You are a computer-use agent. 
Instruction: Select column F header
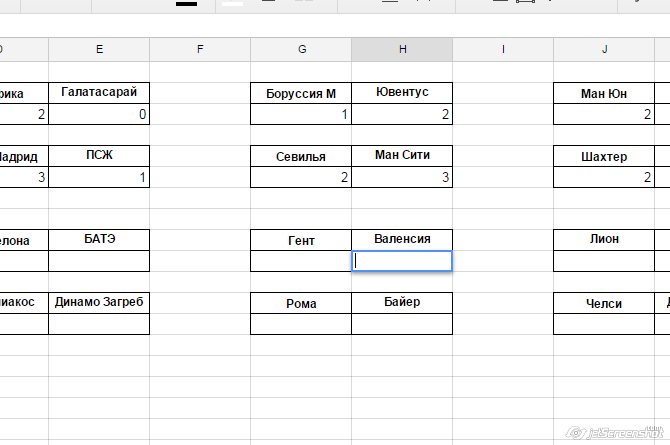click(200, 49)
